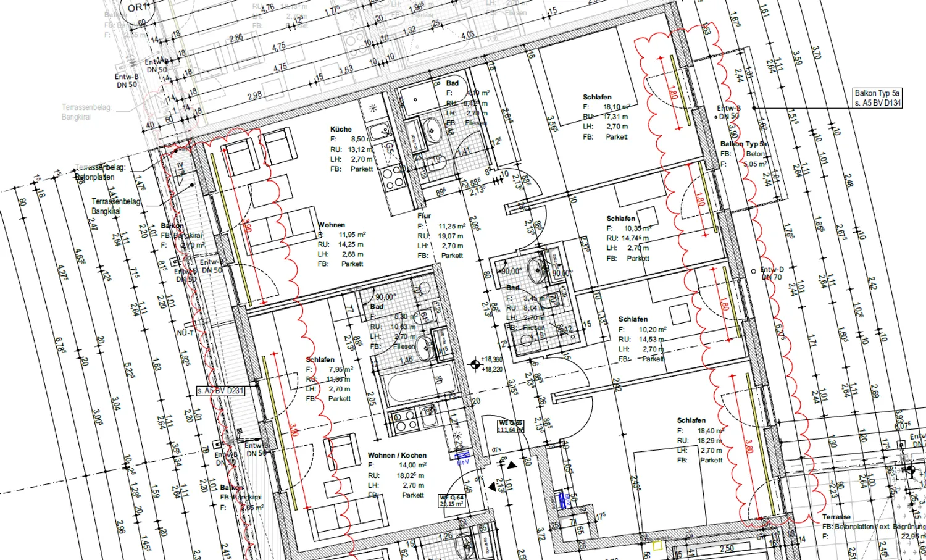Click the 's. A5 BV D231' reference box
The height and width of the screenshot is (560, 926).
pyautogui.click(x=220, y=390)
